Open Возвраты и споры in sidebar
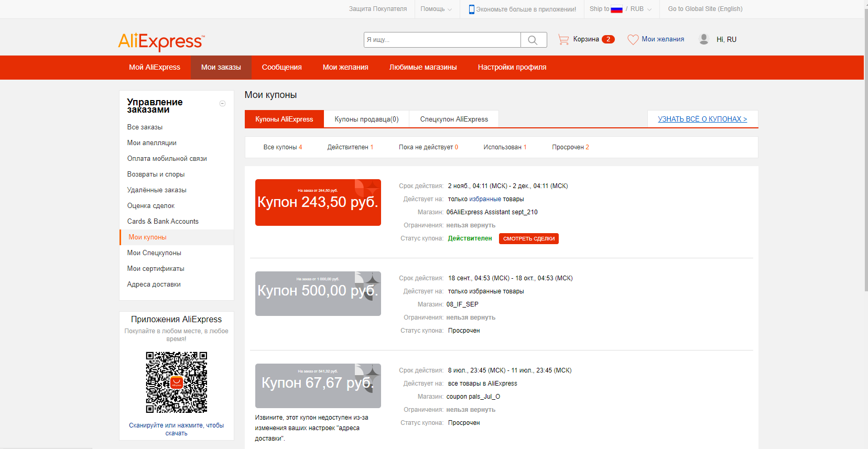The height and width of the screenshot is (449, 868). 156,174
